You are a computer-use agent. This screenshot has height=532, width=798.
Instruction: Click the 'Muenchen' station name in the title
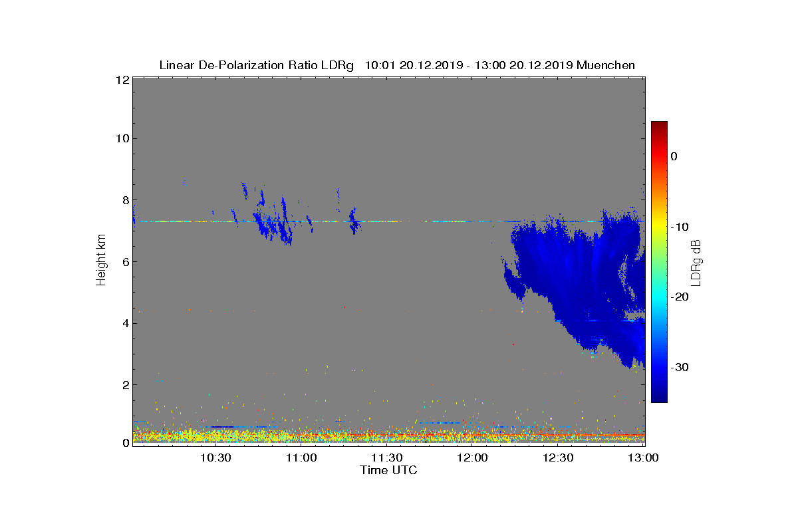606,65
